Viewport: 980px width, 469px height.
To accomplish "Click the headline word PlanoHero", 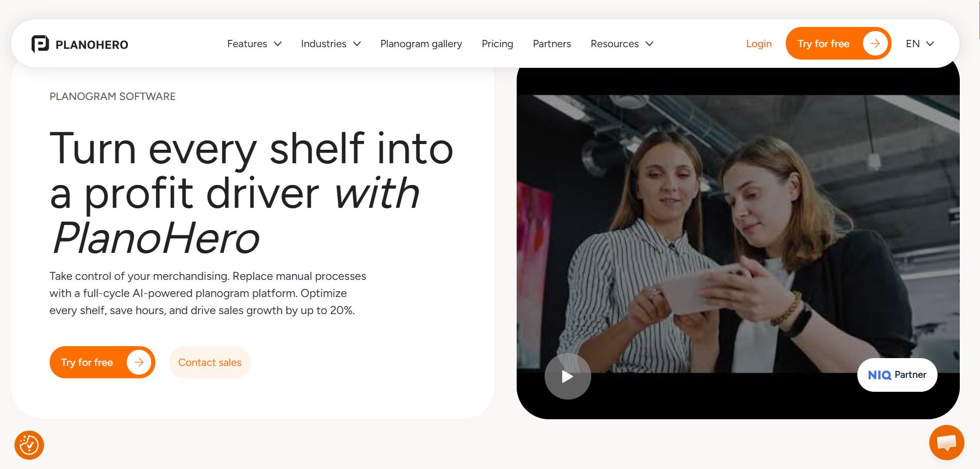I will point(156,238).
